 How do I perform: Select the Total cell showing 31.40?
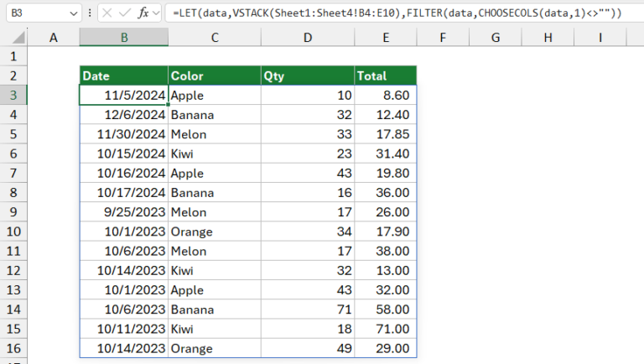coord(385,153)
